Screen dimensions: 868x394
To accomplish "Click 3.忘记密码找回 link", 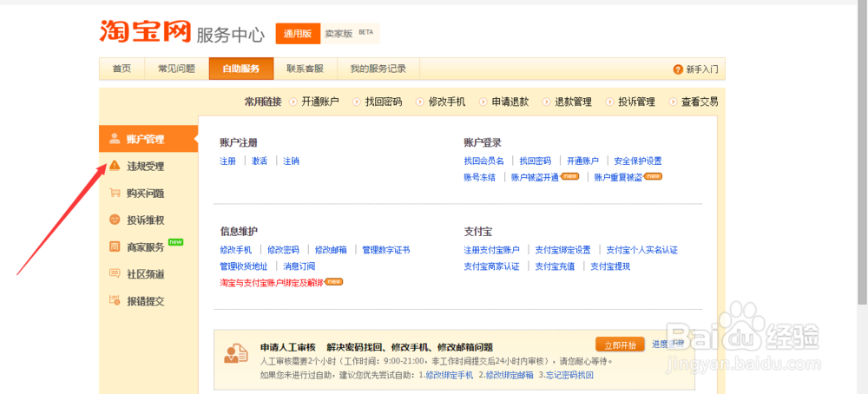I will click(566, 375).
